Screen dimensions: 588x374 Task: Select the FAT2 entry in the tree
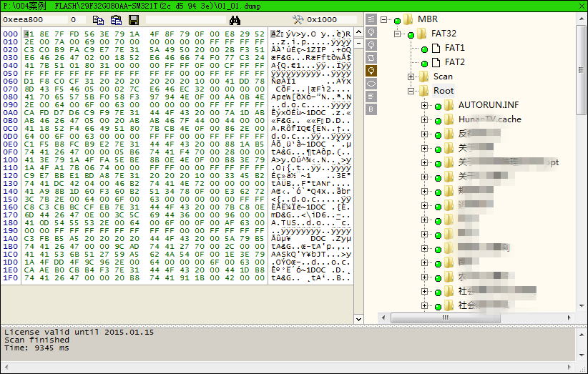click(454, 61)
